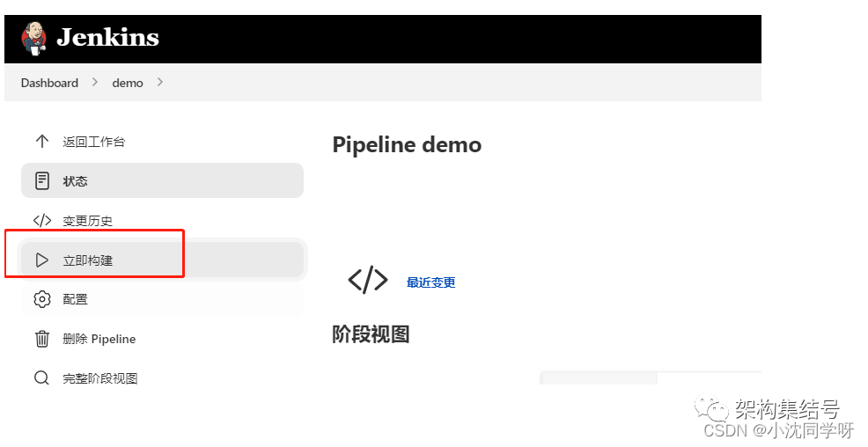This screenshot has width=868, height=447.
Task: Open the Dashboard breadcrumb link
Action: 49,83
